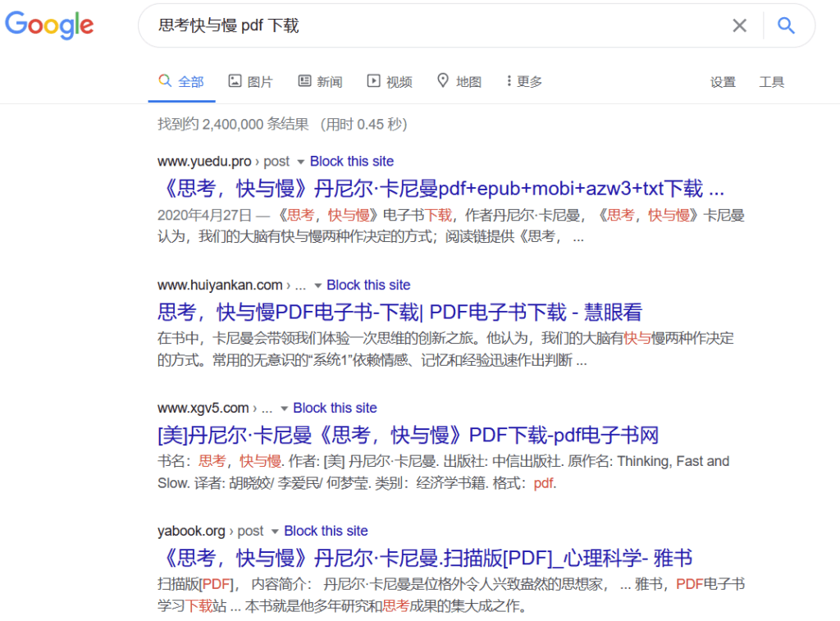Screen dimensions: 840x621
Task: Click the 全部 (All) search icon
Action: [x=163, y=81]
